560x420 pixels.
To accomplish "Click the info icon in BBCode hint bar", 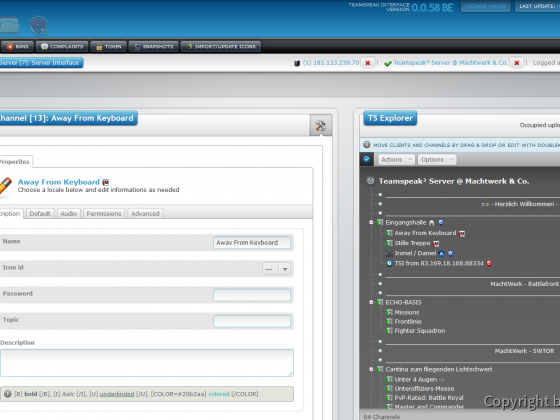I will pos(8,394).
